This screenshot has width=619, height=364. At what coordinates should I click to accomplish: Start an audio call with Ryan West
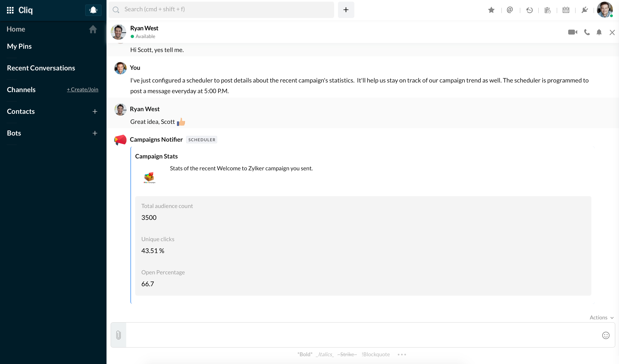click(x=587, y=32)
